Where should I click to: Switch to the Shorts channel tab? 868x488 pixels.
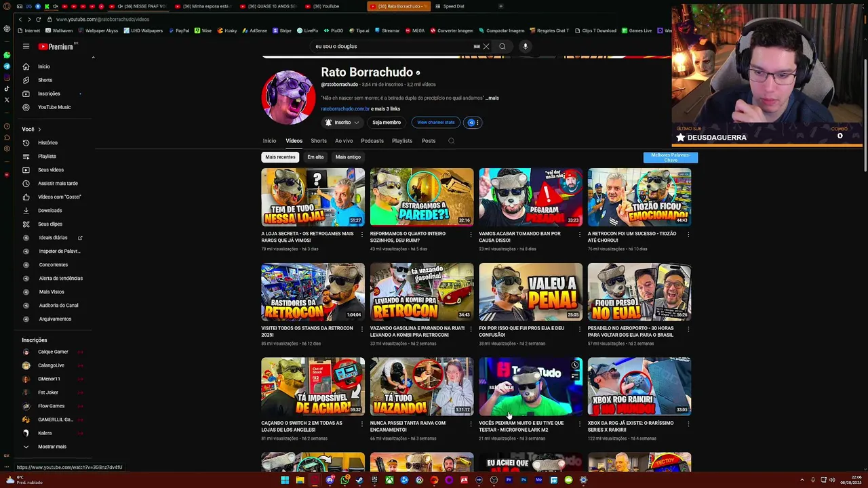pyautogui.click(x=319, y=141)
